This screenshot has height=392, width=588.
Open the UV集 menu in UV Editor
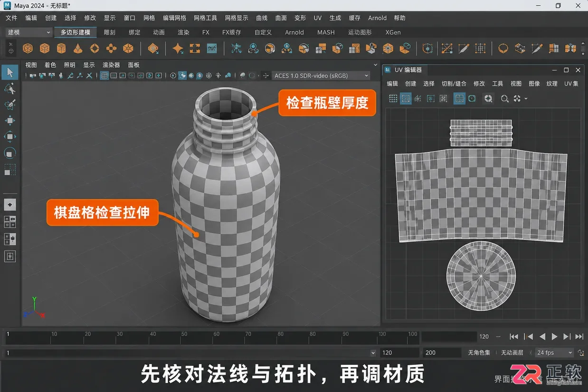pyautogui.click(x=571, y=84)
